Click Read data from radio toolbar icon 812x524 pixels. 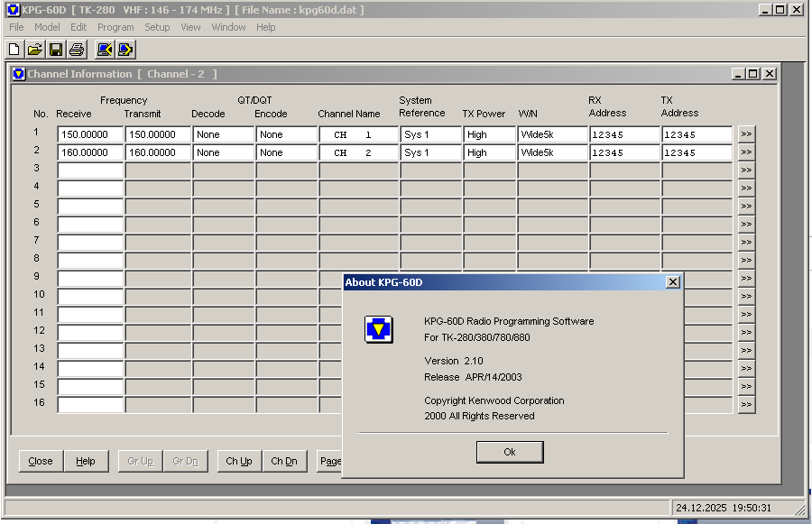105,50
